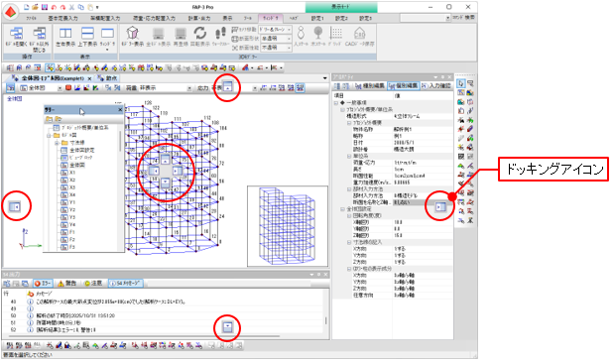The height and width of the screenshot is (364, 614).
Task: Collapse the 一般事項 property group
Action: pyautogui.click(x=336, y=102)
